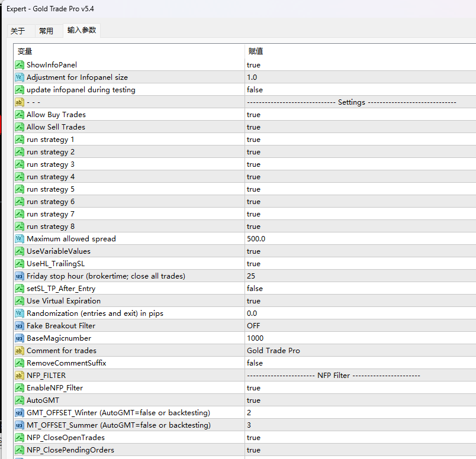Click the UseVariableValues icon
Viewport: 476px width, 459px height.
pyautogui.click(x=20, y=251)
